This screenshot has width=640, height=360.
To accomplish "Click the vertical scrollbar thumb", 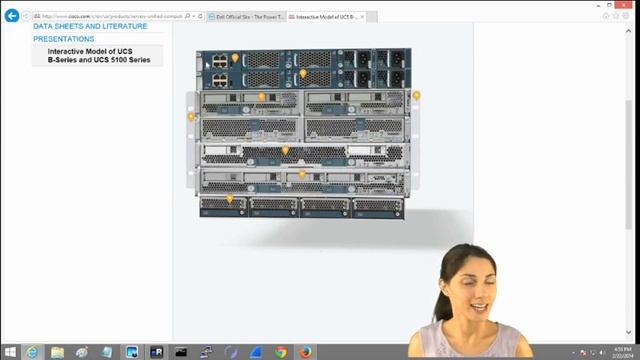I will pyautogui.click(x=629, y=164).
